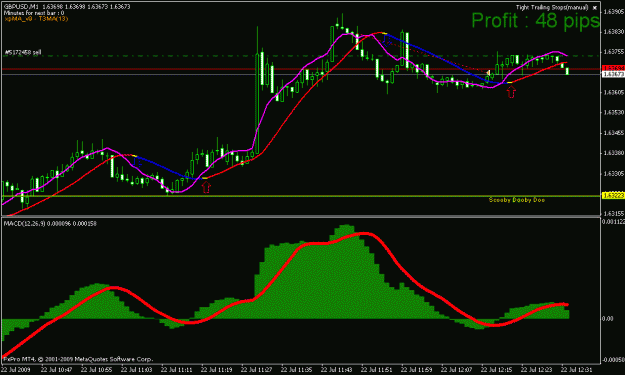625x375 pixels.
Task: Click the '22 Jul 11:35' time label
Action: click(x=297, y=369)
